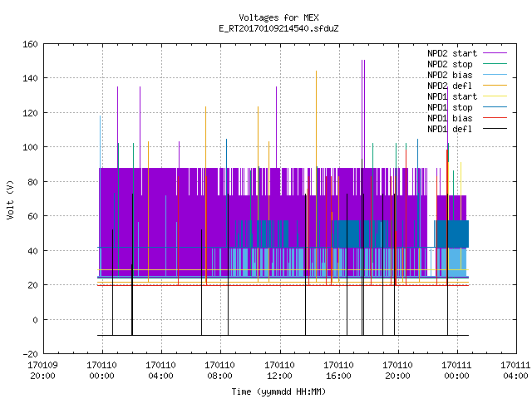Image resolution: width=532 pixels, height=399 pixels.
Task: Click the NPD1 start legend label
Action: tap(452, 96)
